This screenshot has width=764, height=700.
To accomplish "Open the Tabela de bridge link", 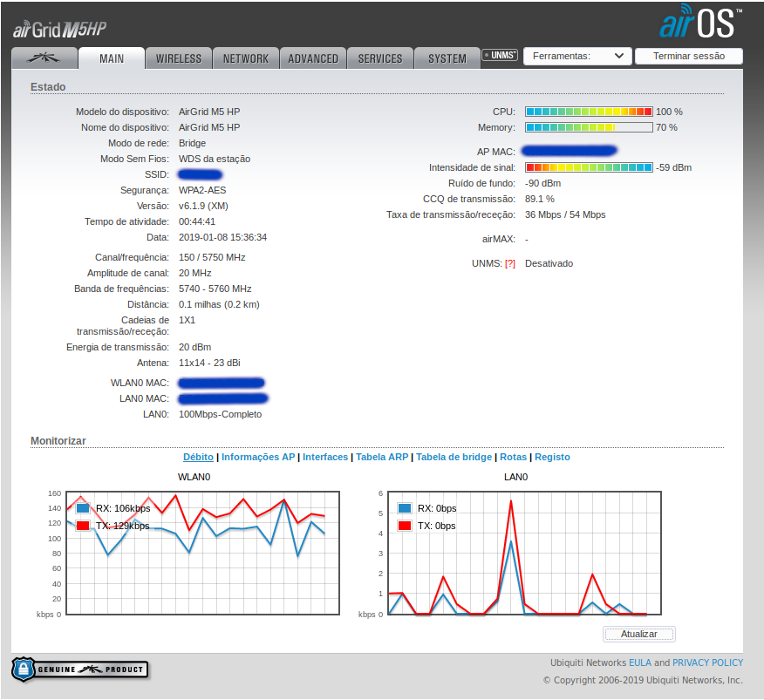I will [454, 457].
